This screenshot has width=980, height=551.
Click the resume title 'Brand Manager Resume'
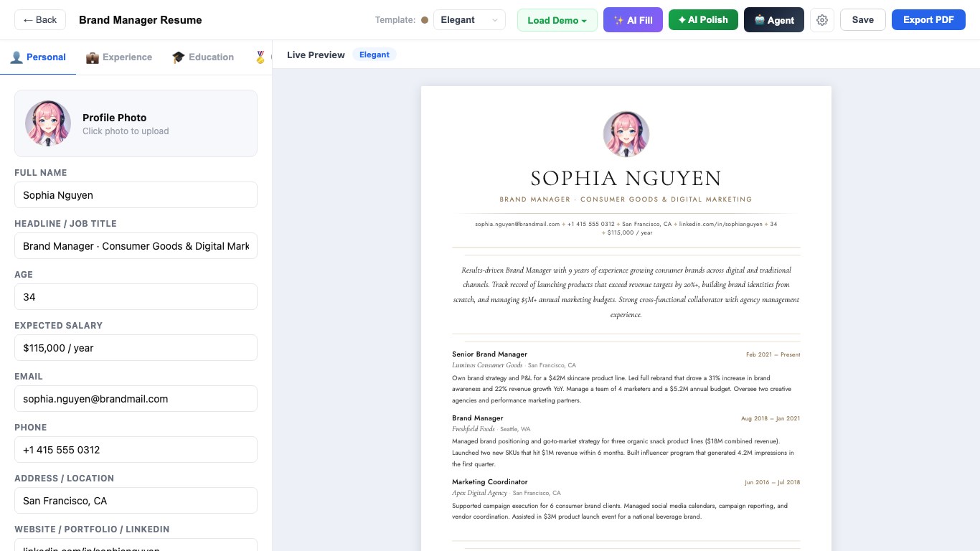coord(141,20)
